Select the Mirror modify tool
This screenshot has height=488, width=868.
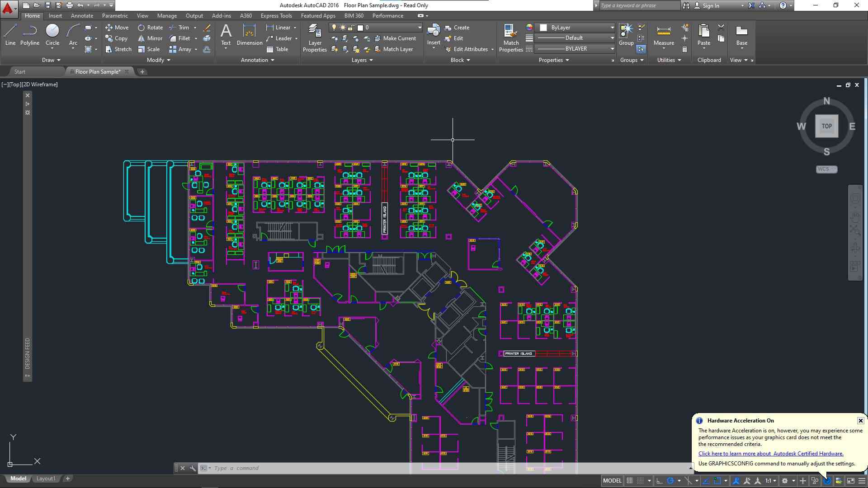[151, 38]
